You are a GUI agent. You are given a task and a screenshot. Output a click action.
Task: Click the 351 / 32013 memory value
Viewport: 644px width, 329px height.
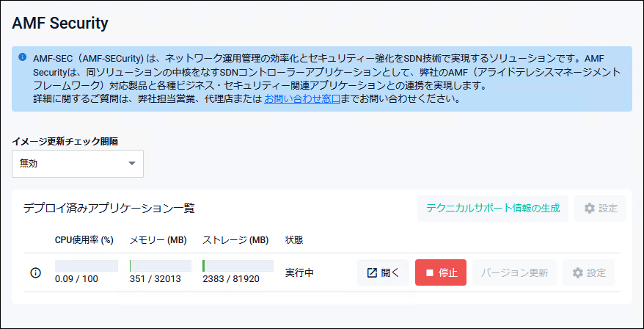click(155, 279)
